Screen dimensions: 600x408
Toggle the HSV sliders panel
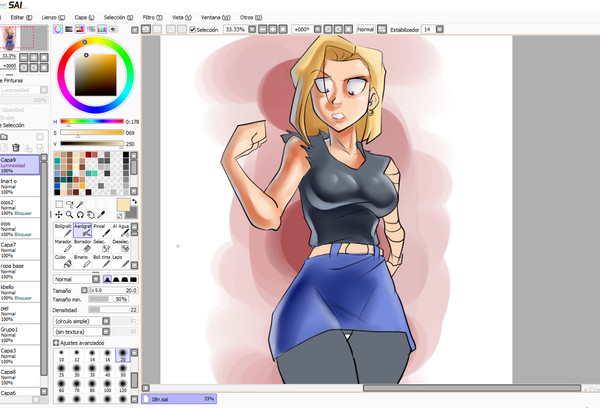point(80,29)
